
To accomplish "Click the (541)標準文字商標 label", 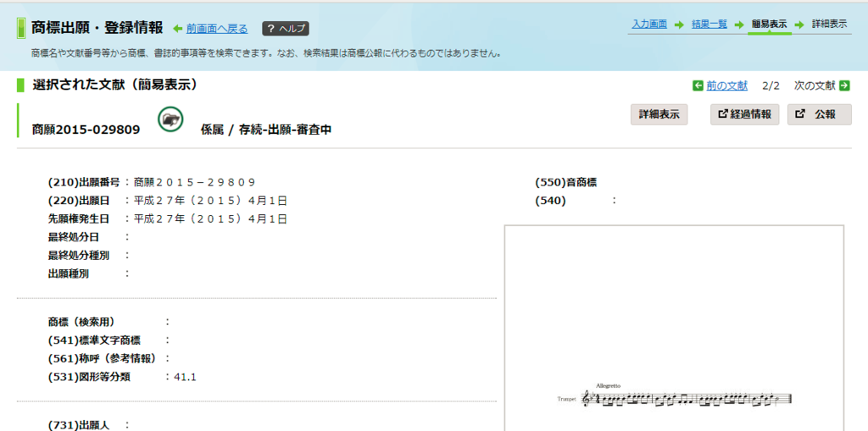I will [94, 340].
